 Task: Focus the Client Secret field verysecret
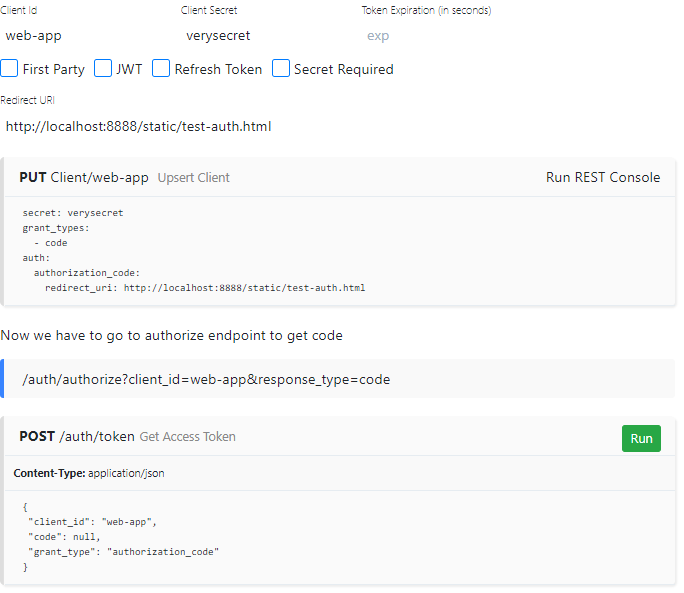(268, 36)
